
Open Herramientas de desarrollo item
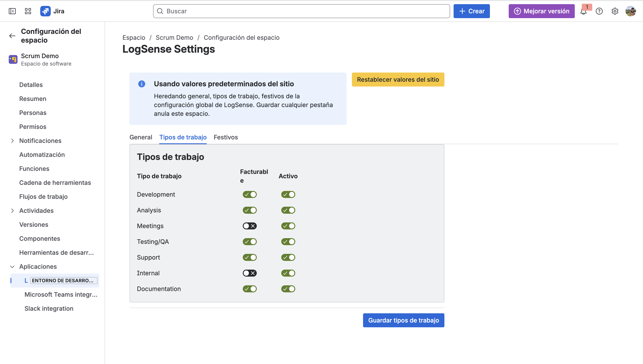[x=57, y=253]
